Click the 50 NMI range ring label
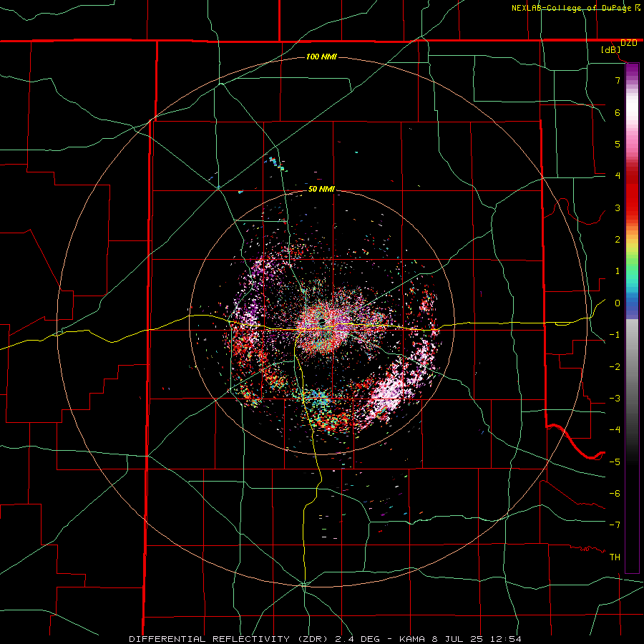This screenshot has height=644, width=644. point(321,189)
